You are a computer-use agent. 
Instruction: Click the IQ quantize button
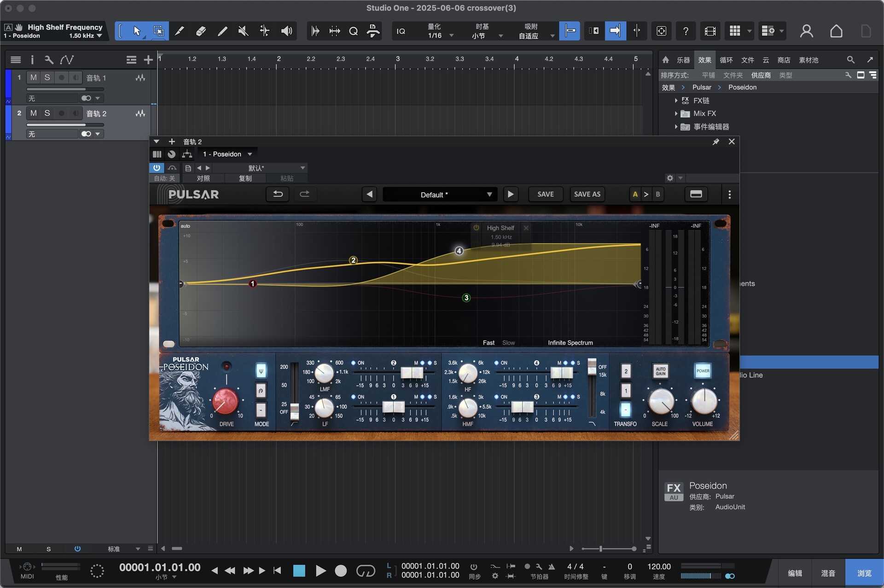(401, 31)
